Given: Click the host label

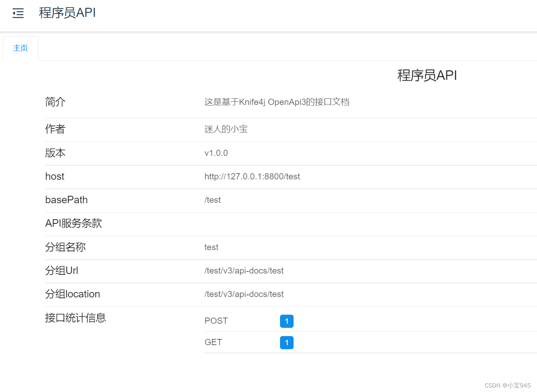Looking at the screenshot, I should [x=55, y=176].
